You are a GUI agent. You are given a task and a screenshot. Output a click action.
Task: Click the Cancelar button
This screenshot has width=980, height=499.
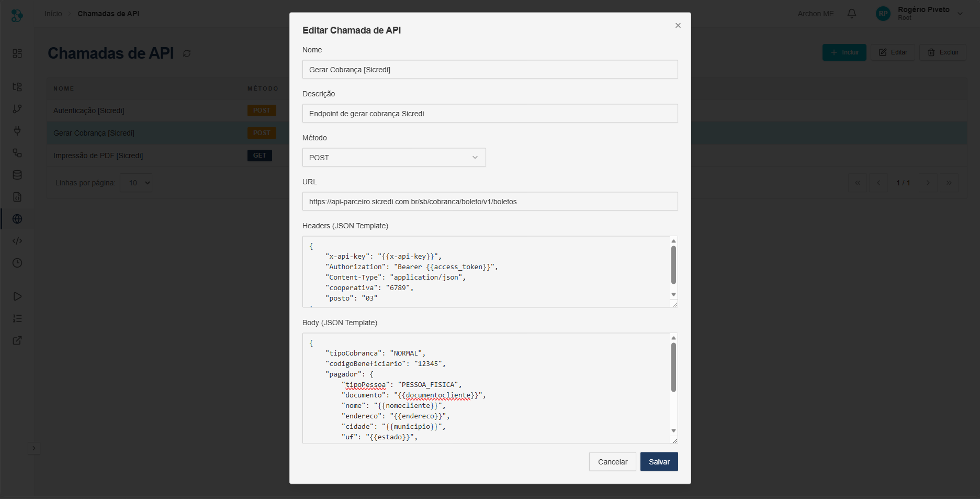click(x=612, y=462)
